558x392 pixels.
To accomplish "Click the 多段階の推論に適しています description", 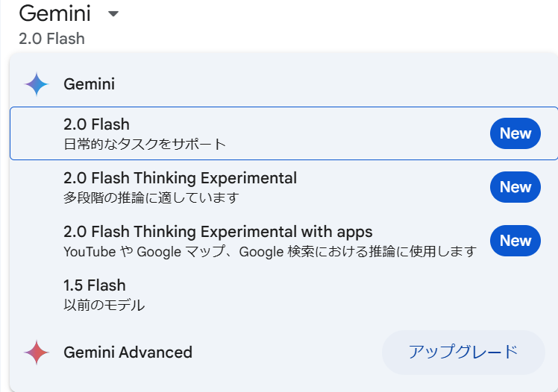I will pos(151,197).
